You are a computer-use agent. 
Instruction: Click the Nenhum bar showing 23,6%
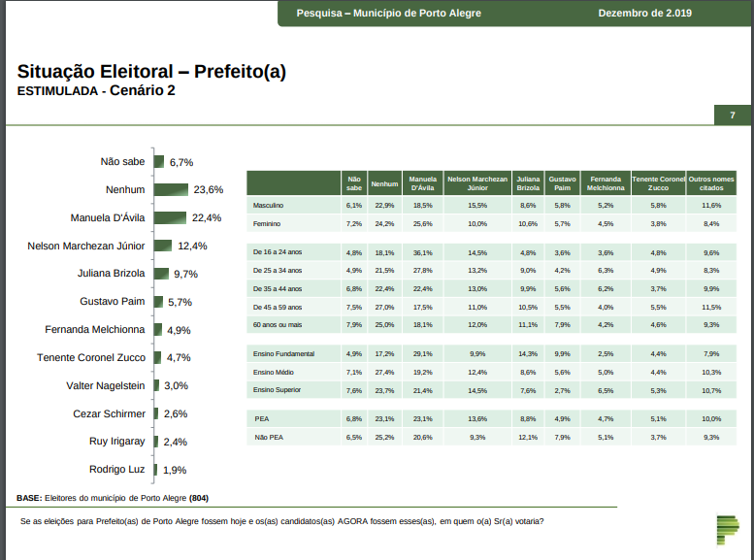(x=171, y=189)
